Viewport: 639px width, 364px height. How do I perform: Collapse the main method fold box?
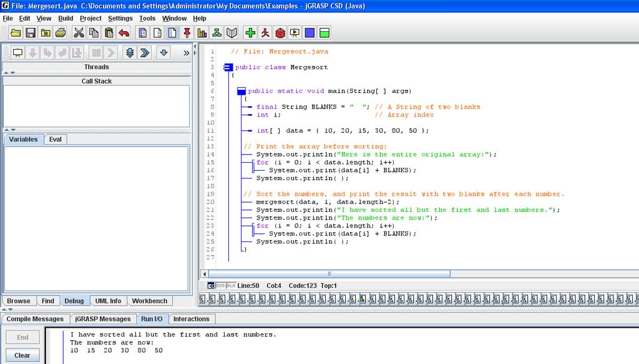241,91
